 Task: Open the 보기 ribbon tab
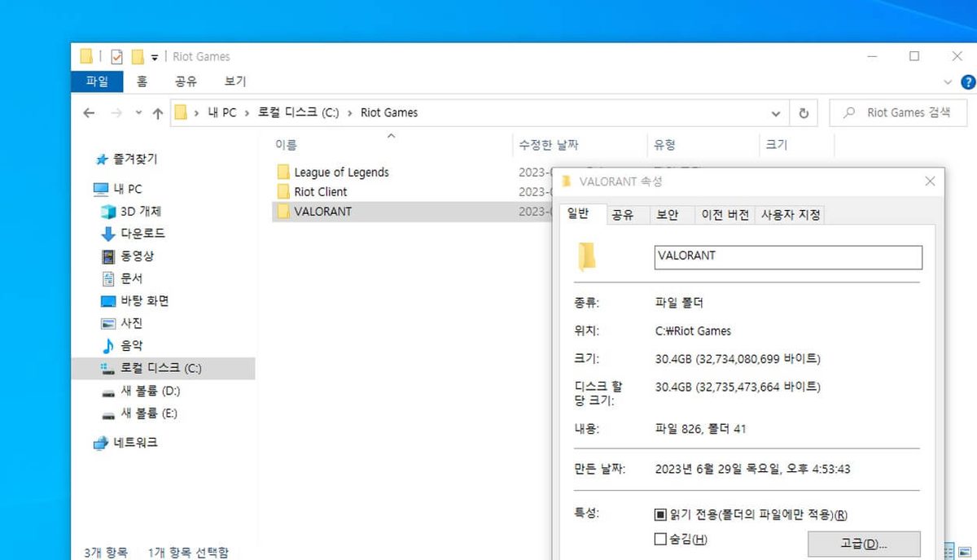[x=235, y=81]
